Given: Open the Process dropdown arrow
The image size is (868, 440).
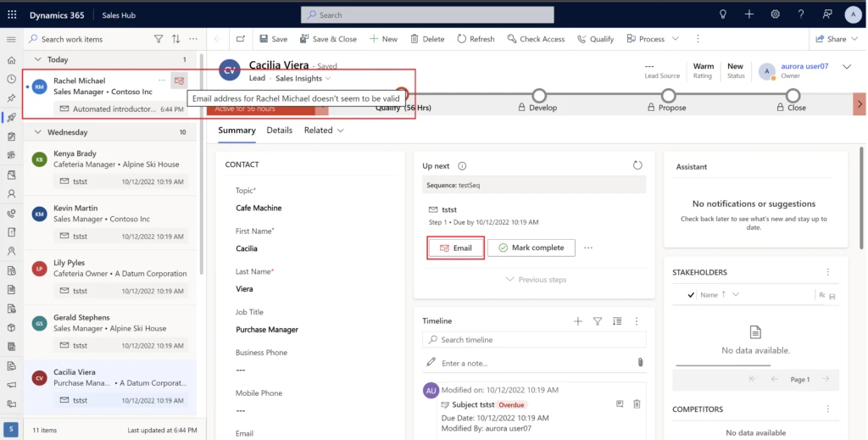Looking at the screenshot, I should point(676,39).
